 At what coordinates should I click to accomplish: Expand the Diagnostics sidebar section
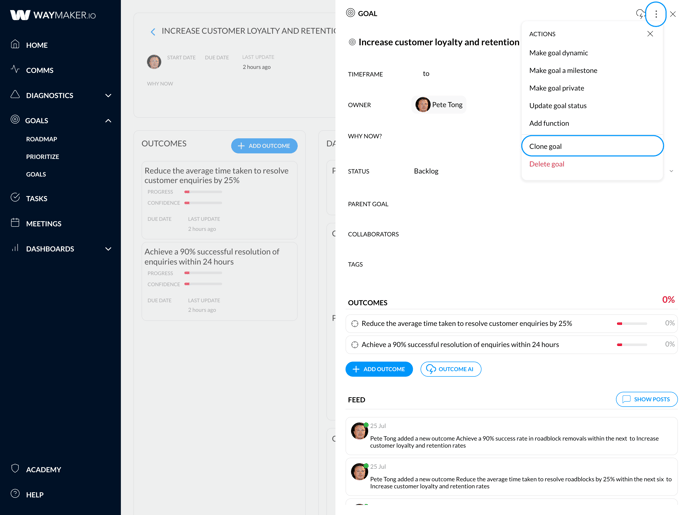[x=108, y=95]
